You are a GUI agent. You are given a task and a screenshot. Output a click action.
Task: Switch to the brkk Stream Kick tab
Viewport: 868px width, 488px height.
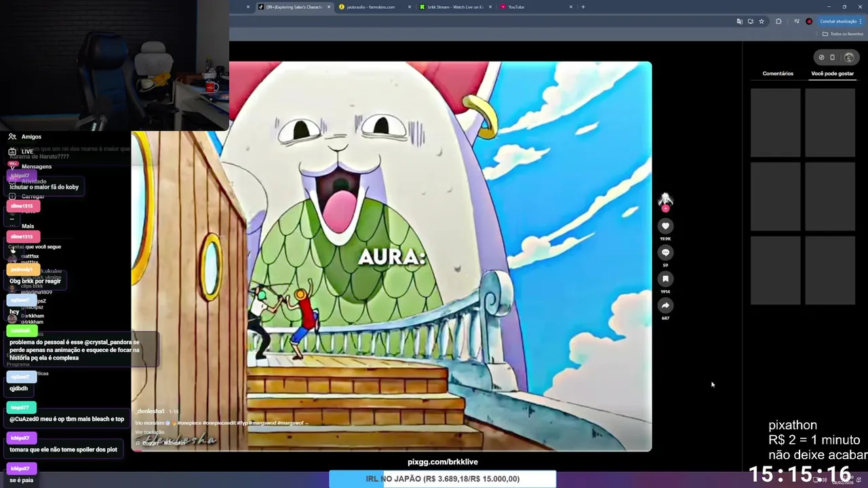pos(455,7)
